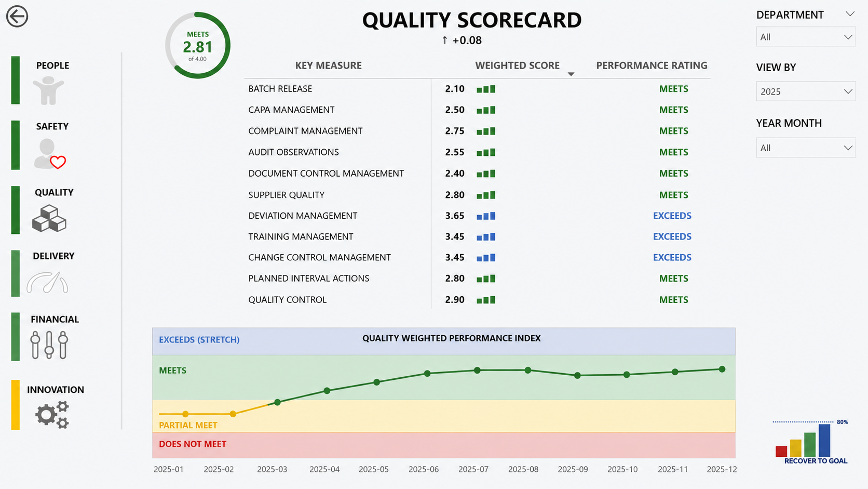Open the View By dropdown showing 2025
Screen dimensions: 868x489
tap(806, 91)
